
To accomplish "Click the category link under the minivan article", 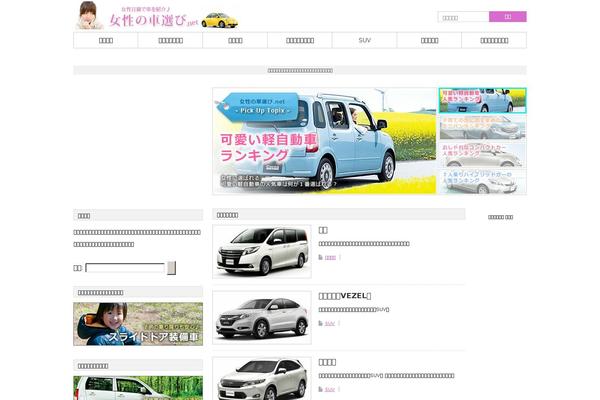I will tap(330, 258).
